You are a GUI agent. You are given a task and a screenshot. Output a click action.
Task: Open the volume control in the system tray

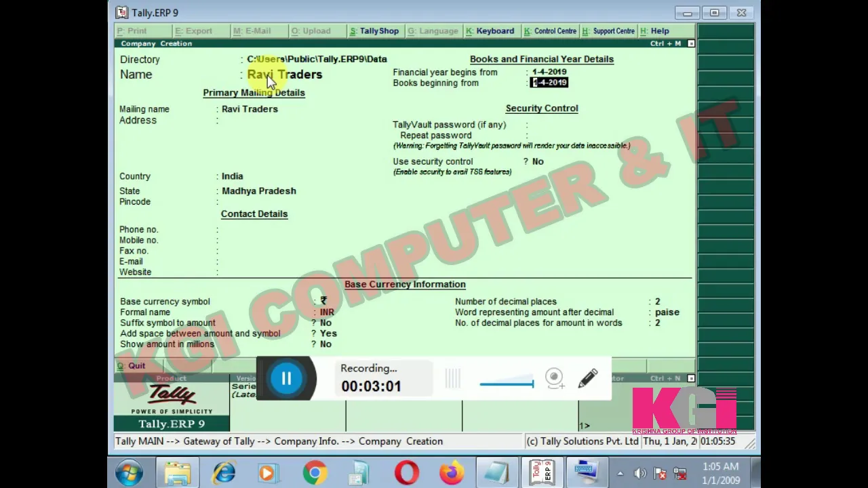(x=640, y=474)
